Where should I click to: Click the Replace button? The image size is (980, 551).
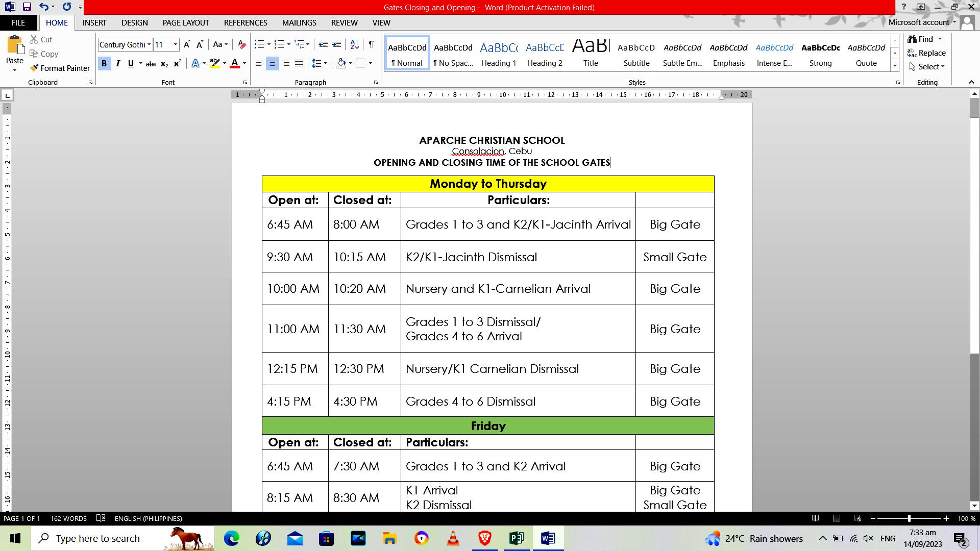pyautogui.click(x=927, y=53)
